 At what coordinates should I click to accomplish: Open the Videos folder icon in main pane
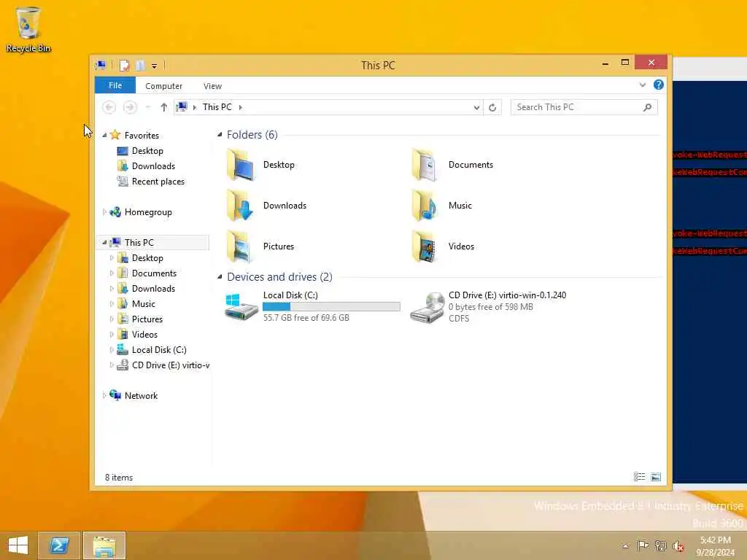pos(425,246)
